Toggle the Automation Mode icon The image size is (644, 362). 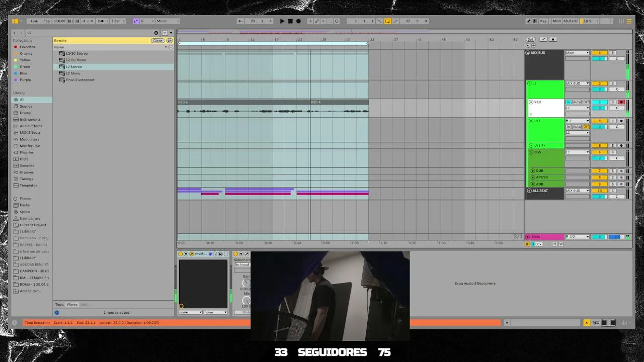(543, 39)
